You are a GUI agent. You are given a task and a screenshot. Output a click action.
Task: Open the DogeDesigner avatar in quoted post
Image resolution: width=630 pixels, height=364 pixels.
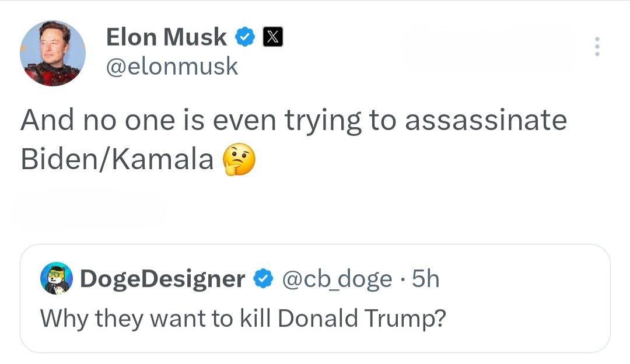tap(56, 279)
